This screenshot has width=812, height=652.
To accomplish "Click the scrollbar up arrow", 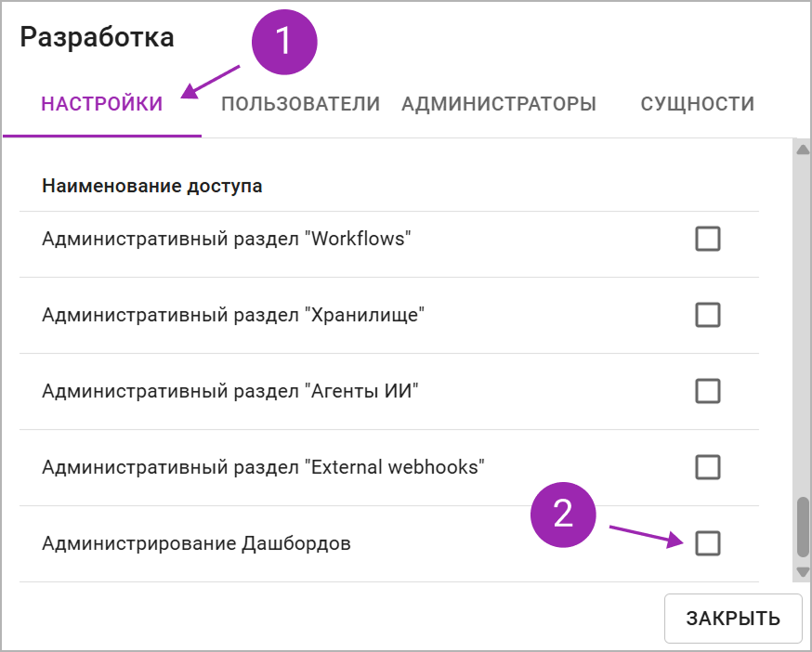I will [803, 150].
